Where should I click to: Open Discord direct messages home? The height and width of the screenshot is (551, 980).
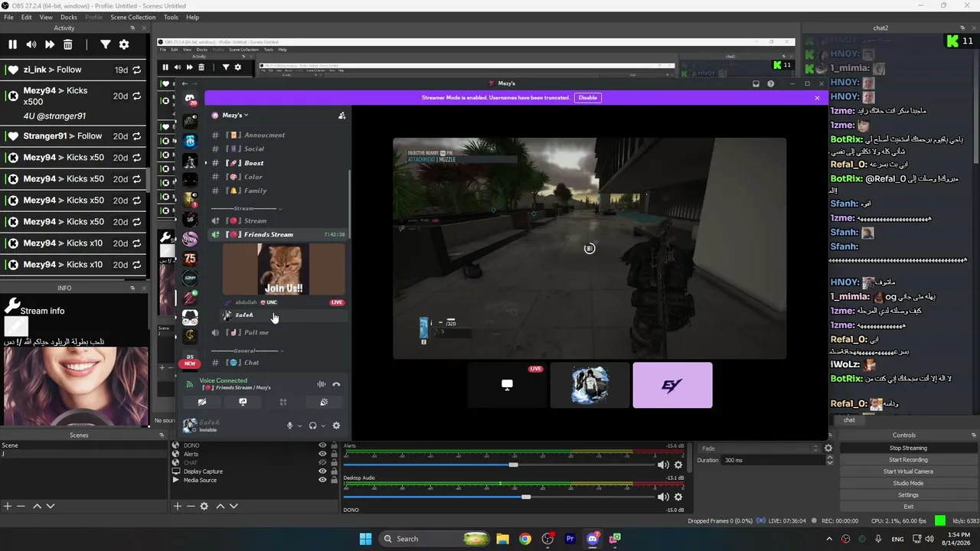(x=190, y=99)
